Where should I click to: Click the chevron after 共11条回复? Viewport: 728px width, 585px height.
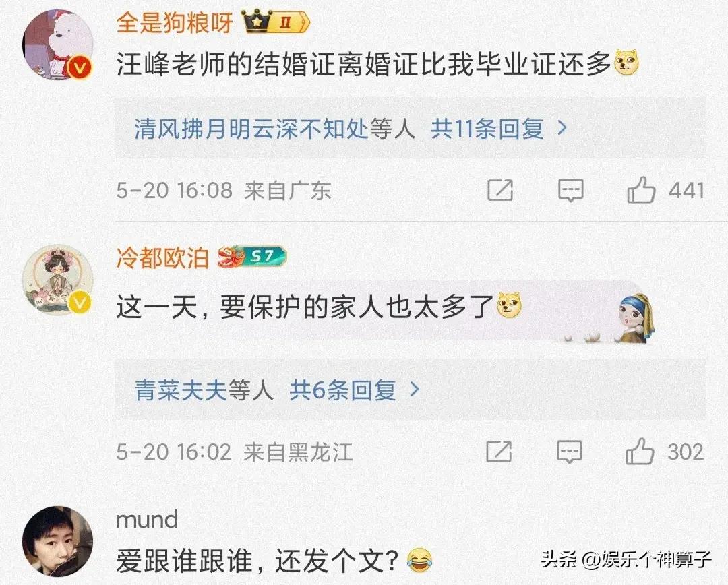(562, 127)
